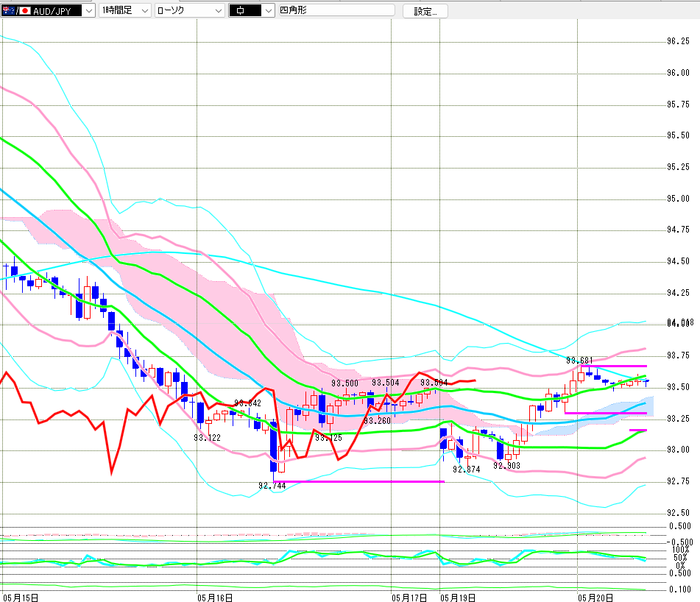The image size is (700, 602).
Task: Click the 93.500 price label on chart
Action: 344,383
